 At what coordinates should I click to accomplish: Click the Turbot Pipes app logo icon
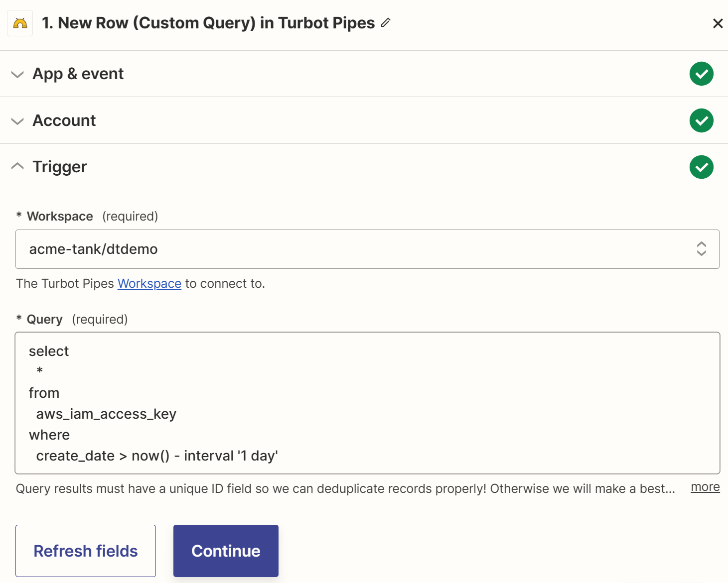click(20, 23)
